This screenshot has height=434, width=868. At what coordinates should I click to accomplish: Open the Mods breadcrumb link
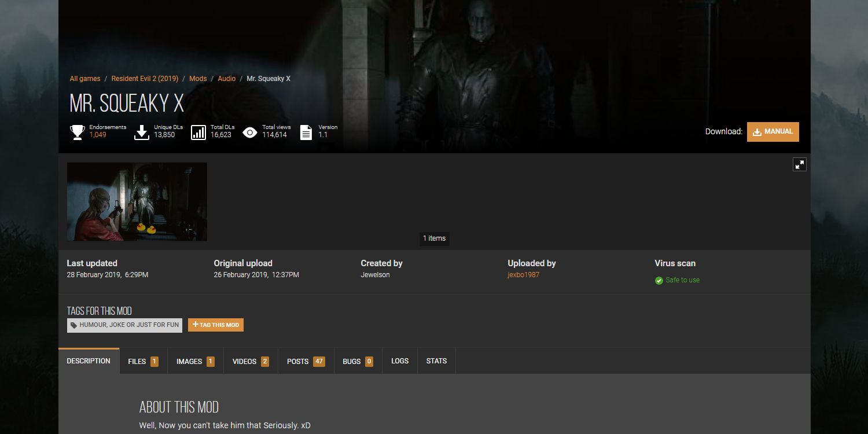coord(198,79)
